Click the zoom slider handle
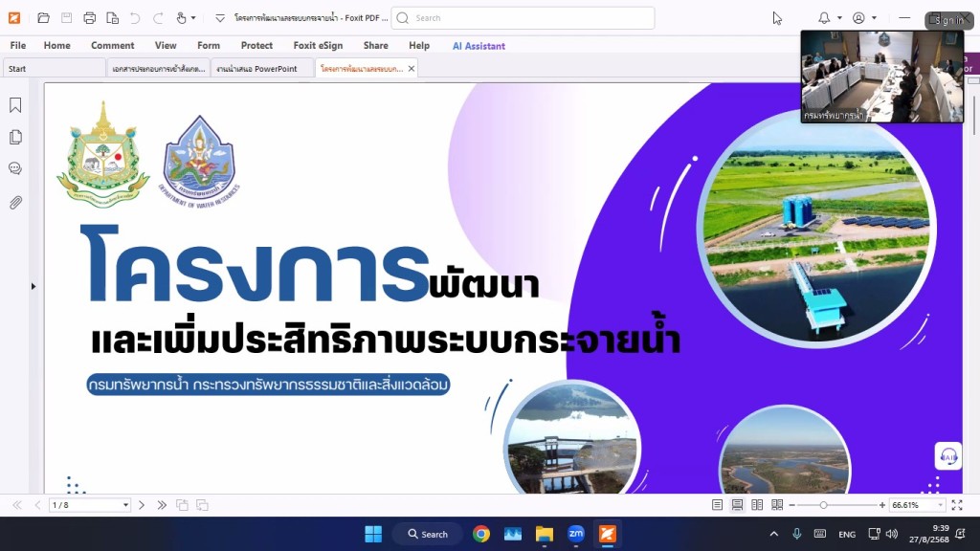Screen dimensions: 980x551 click(x=824, y=505)
